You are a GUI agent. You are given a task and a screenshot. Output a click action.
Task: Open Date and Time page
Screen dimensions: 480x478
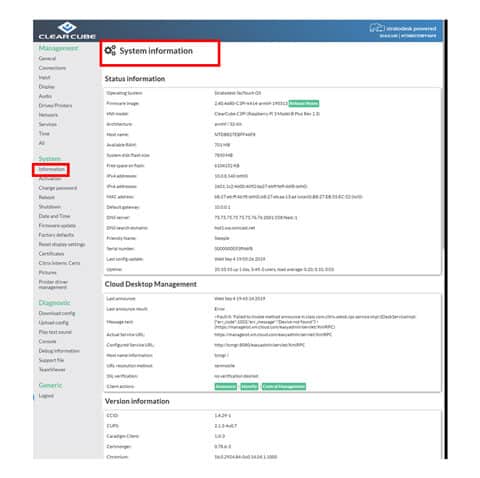tap(54, 216)
